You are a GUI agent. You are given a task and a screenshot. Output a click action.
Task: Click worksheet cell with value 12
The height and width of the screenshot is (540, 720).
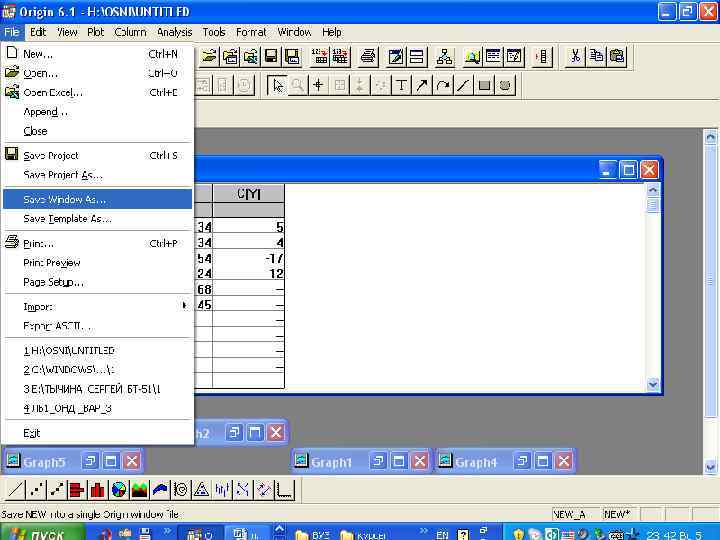pos(248,274)
